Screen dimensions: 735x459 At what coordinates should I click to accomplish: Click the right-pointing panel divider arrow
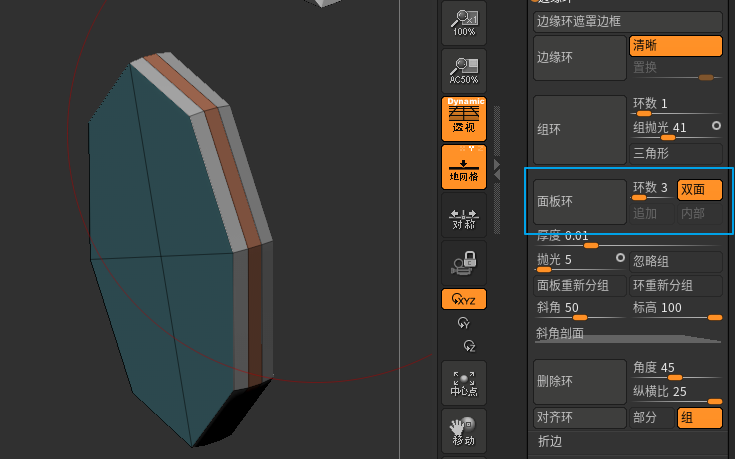tap(497, 165)
